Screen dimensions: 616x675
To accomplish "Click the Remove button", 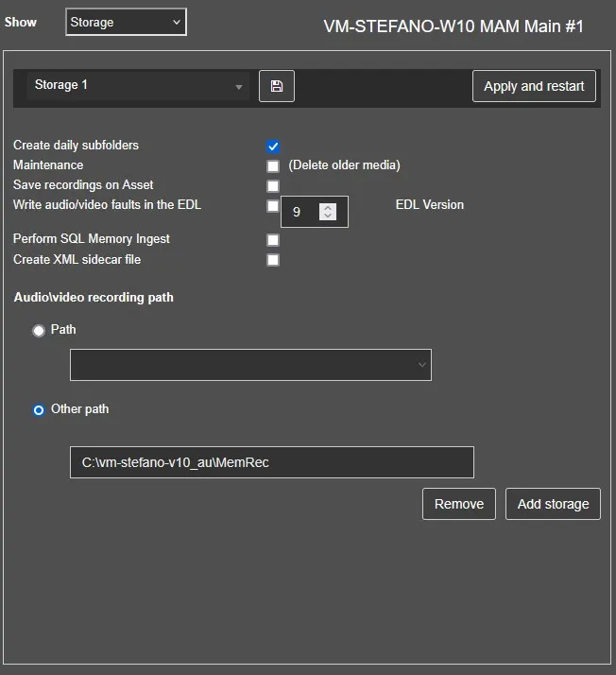I will [x=459, y=504].
